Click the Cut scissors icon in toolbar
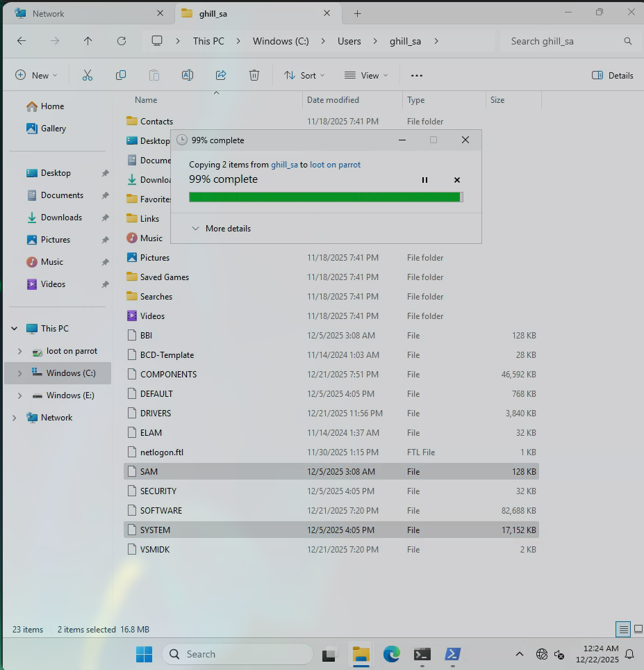The width and height of the screenshot is (644, 670). 88,75
